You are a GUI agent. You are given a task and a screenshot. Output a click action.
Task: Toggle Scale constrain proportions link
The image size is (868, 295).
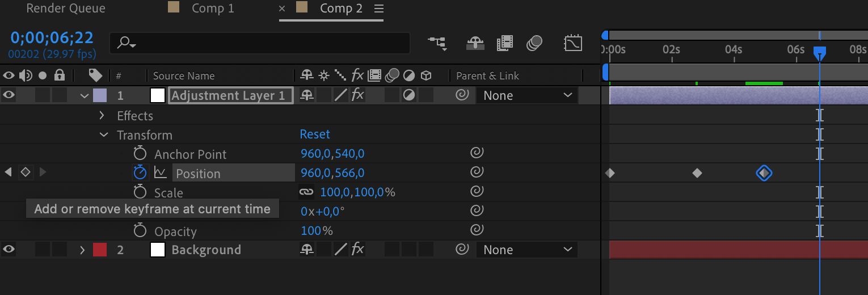click(306, 192)
